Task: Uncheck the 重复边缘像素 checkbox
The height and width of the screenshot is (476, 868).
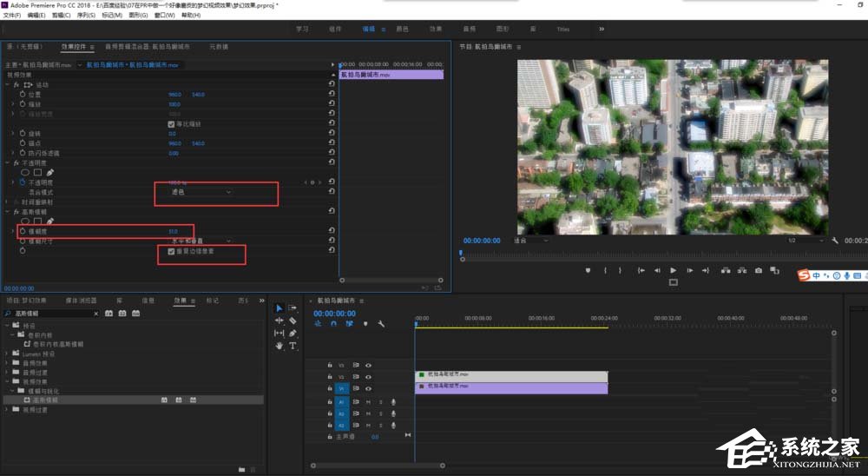Action: click(171, 250)
